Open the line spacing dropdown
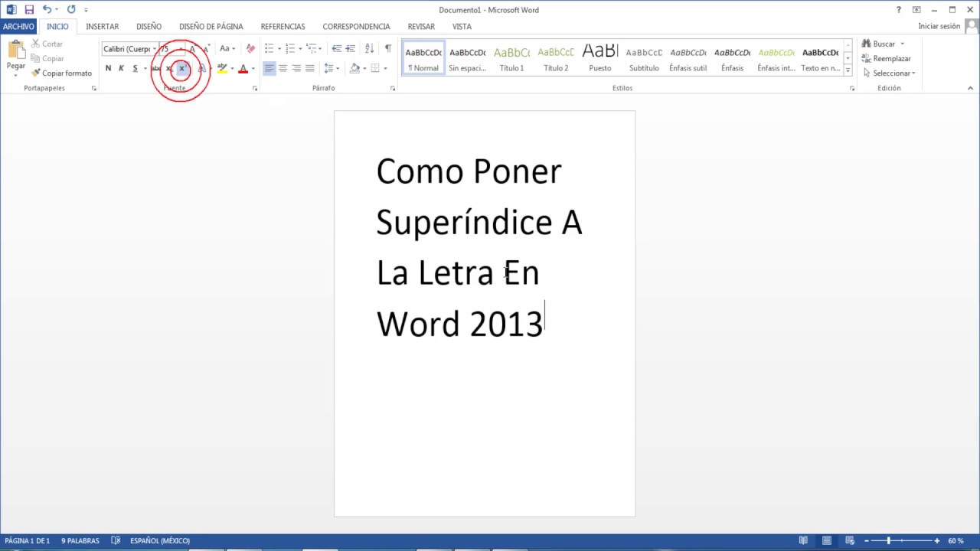 (x=332, y=69)
